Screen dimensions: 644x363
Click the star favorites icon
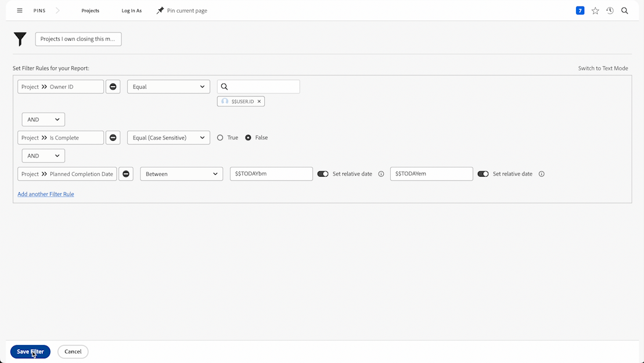click(x=595, y=10)
